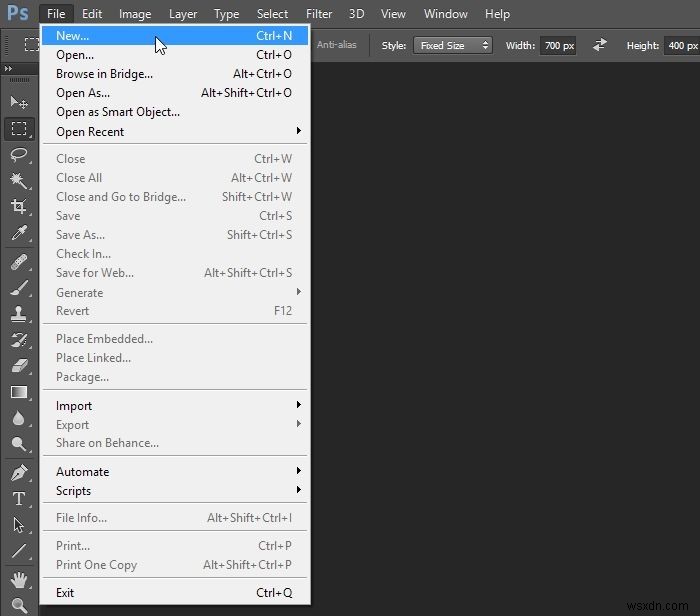Viewport: 700px width, 616px height.
Task: Choose New... from File menu
Action: [x=175, y=35]
